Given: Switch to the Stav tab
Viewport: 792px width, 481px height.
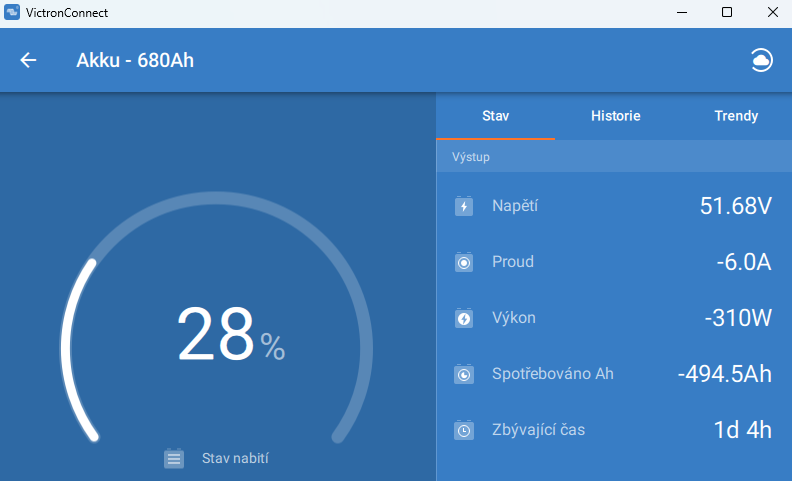Looking at the screenshot, I should tap(495, 116).
